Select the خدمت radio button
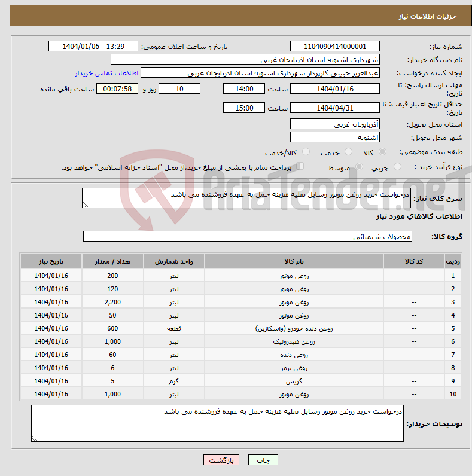Viewport: 472px width, 476px height. 348,152
